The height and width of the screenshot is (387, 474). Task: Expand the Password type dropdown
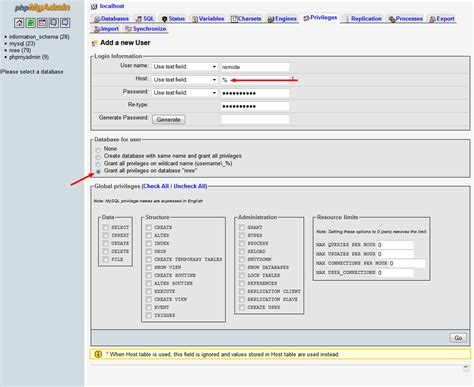tap(185, 93)
